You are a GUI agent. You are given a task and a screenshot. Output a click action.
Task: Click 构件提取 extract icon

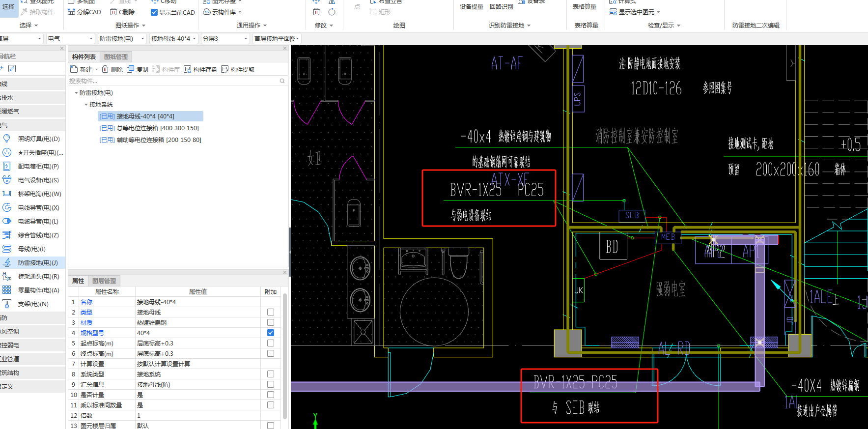point(225,69)
